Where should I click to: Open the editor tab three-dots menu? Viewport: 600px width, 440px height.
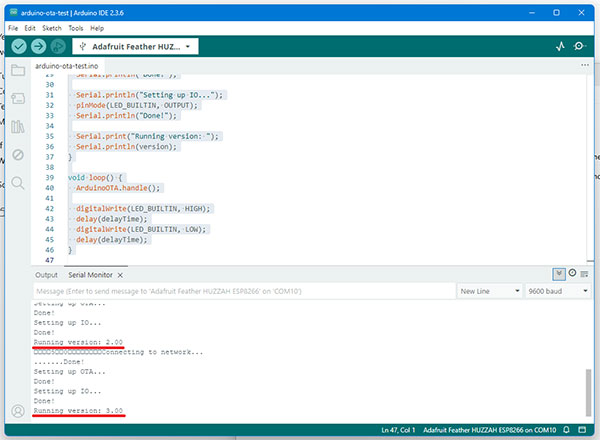click(585, 65)
